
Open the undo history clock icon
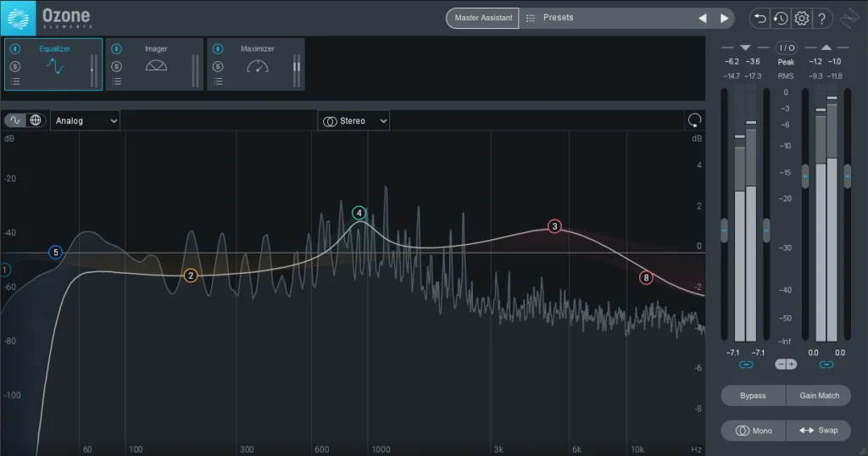pos(781,19)
